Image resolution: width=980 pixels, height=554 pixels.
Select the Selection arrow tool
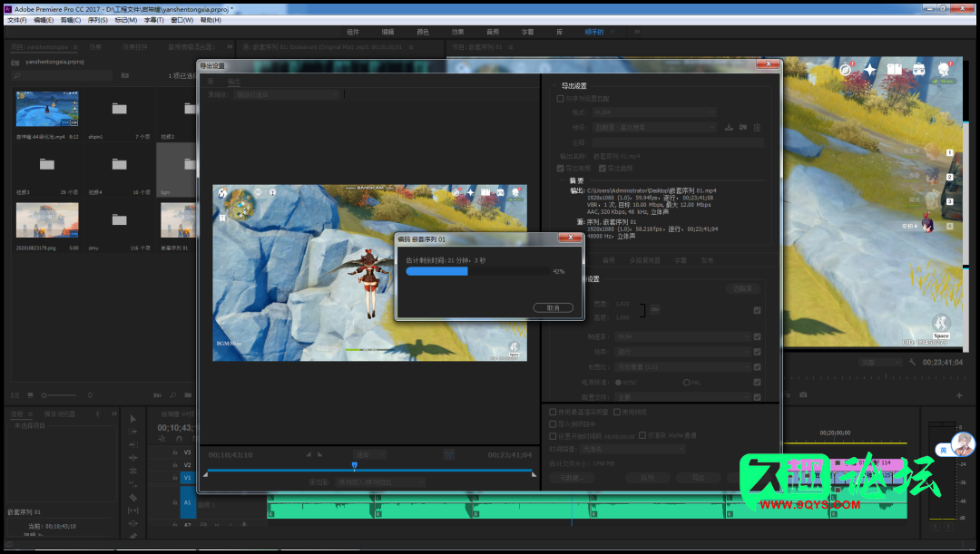tap(133, 419)
